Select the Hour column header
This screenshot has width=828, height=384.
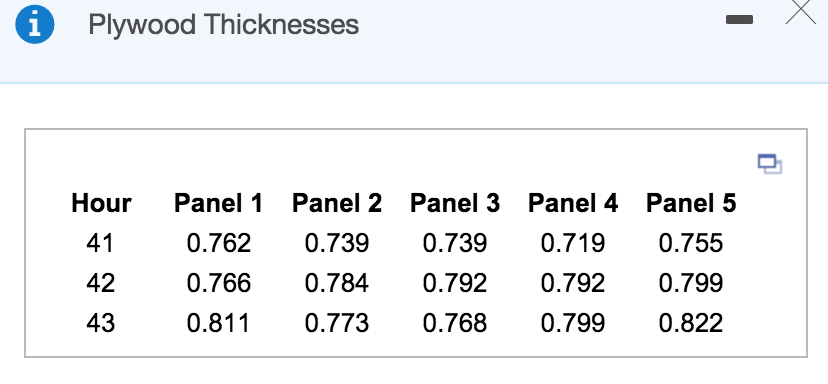(x=101, y=203)
